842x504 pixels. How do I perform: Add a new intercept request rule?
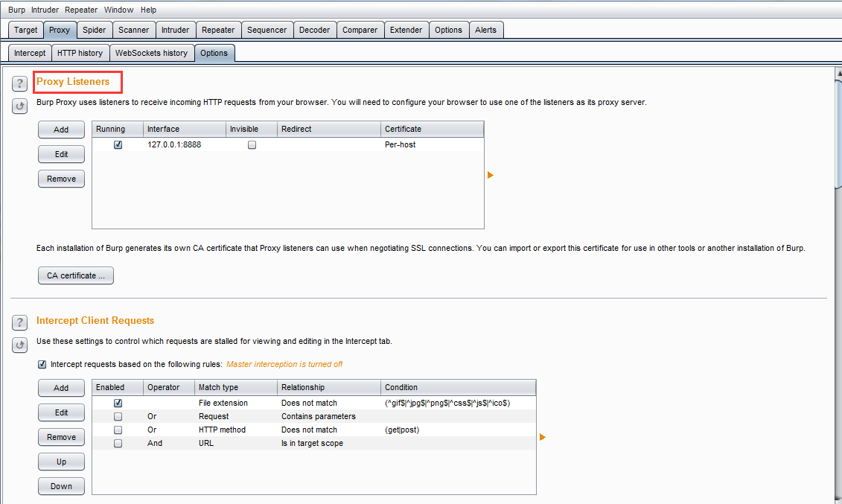pos(61,388)
